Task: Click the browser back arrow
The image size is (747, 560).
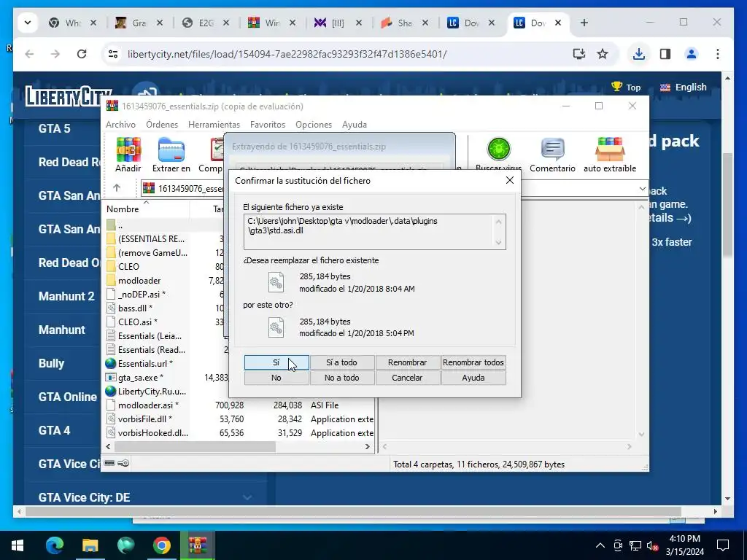Action: click(29, 54)
